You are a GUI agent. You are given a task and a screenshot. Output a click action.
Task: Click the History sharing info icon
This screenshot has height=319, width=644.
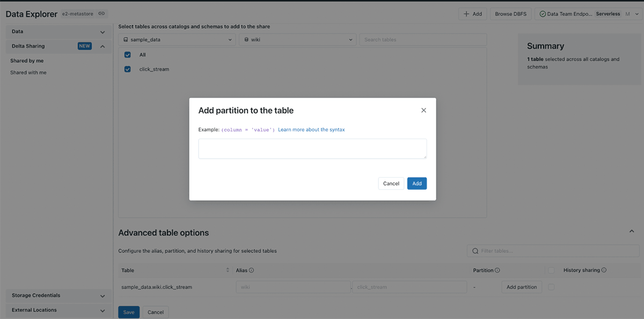tap(605, 270)
